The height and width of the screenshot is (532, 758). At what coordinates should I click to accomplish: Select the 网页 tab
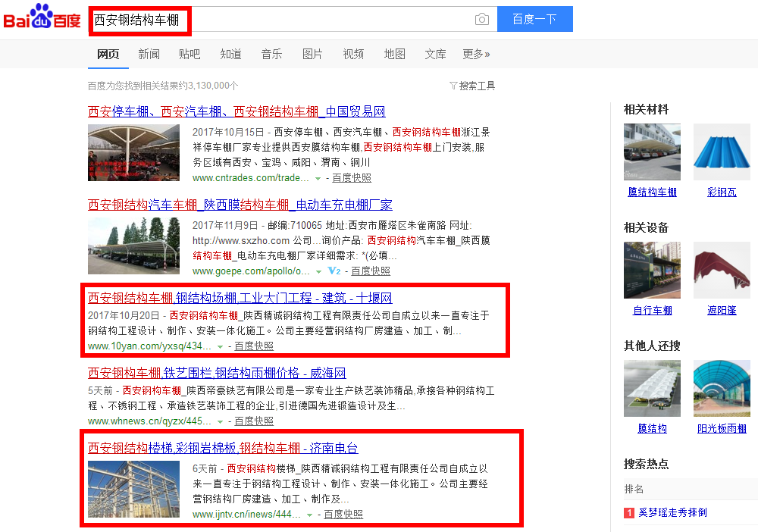[108, 54]
